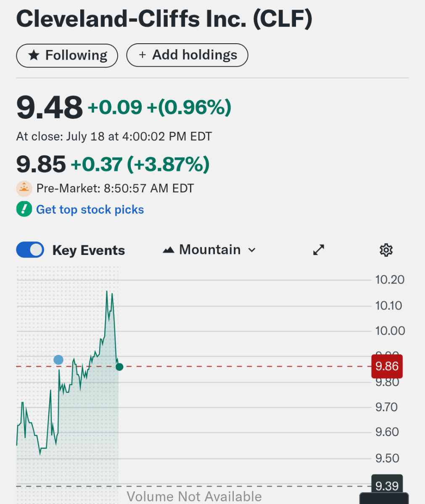Click the plus icon beside Add holdings
This screenshot has height=504, width=425.
point(143,55)
